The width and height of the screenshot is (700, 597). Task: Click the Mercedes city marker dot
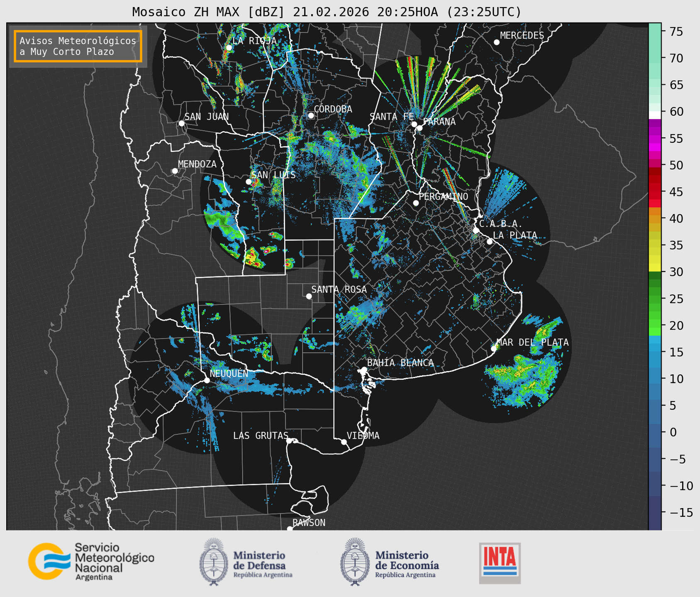497,42
